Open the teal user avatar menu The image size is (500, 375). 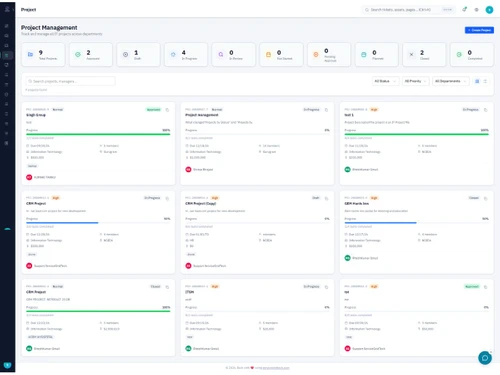click(489, 10)
